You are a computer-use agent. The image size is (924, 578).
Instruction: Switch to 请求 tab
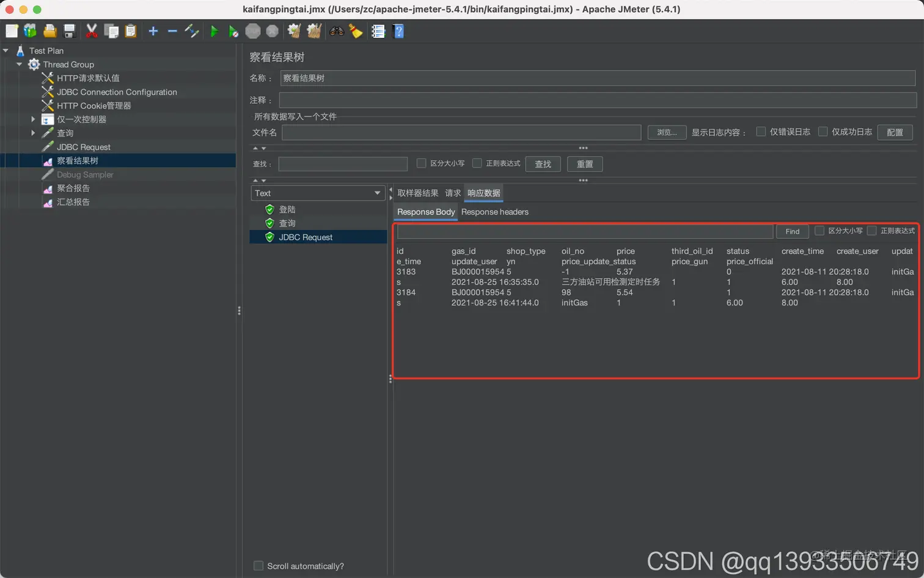453,193
